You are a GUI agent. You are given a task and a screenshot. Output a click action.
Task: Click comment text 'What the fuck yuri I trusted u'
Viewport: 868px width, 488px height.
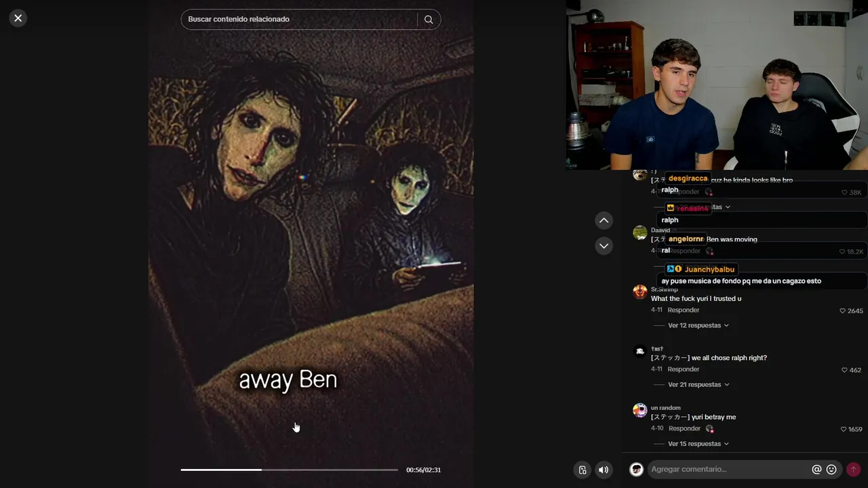coord(696,299)
